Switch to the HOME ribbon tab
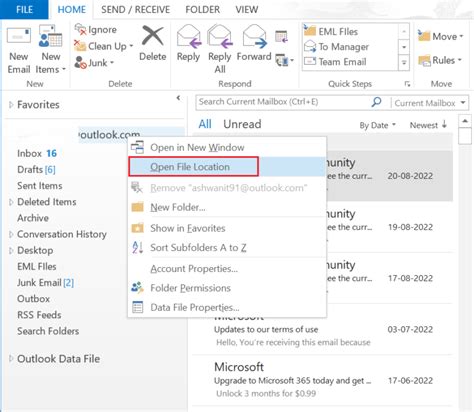Screen dimensions: 474x412 (72, 9)
